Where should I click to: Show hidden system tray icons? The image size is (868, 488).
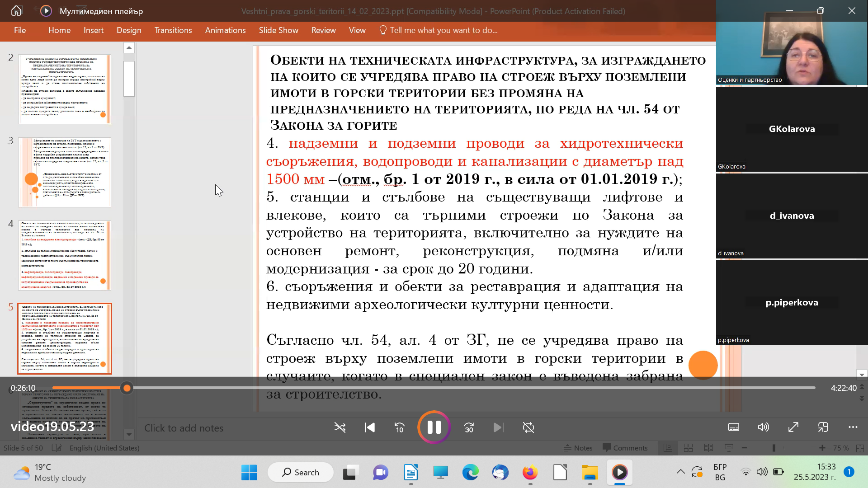click(x=680, y=472)
